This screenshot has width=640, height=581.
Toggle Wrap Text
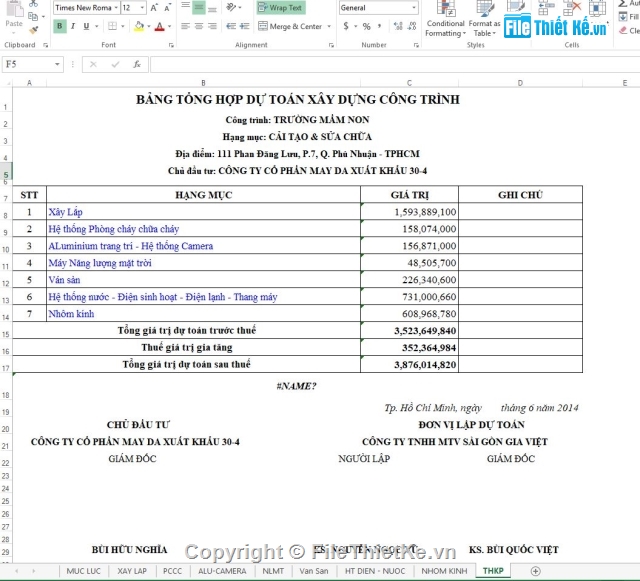280,7
